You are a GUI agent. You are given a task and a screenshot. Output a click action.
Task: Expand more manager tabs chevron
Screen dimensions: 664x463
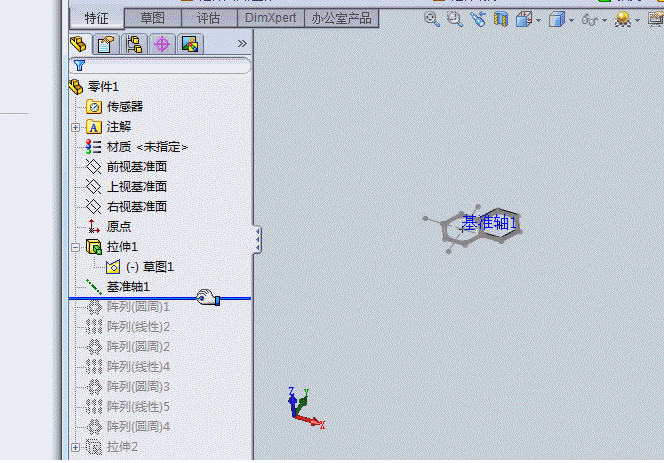point(242,43)
